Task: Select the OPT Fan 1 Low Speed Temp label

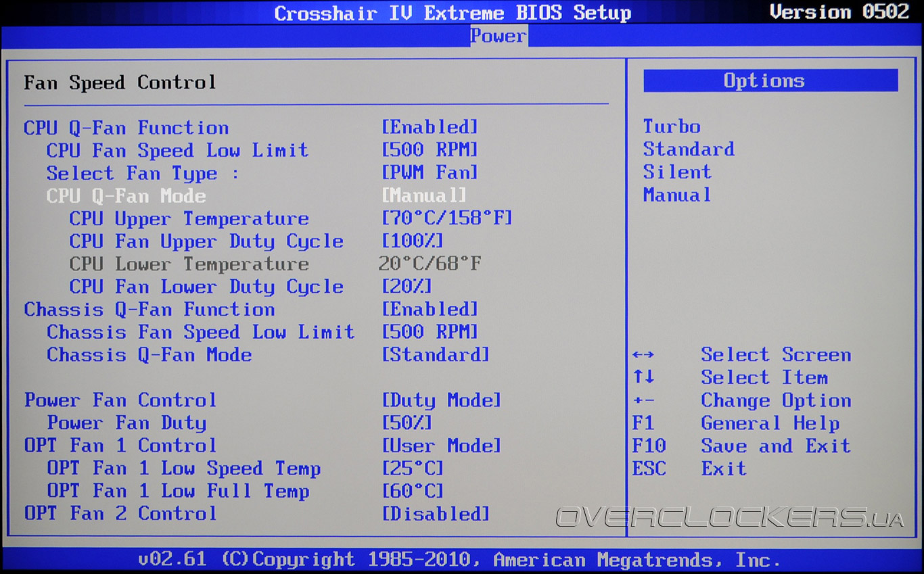Action: [183, 468]
